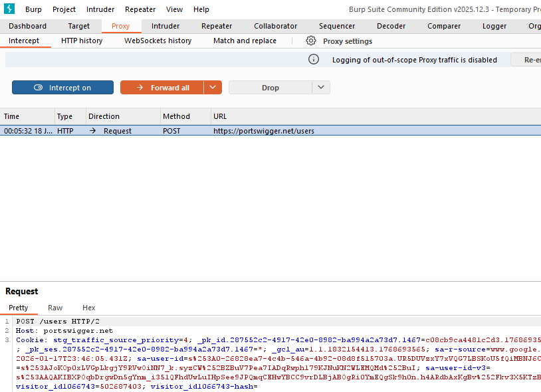541x392 pixels.
Task: Click the 'Logging of out-of-scope Proxy traffic is disabled' message
Action: pyautogui.click(x=414, y=60)
